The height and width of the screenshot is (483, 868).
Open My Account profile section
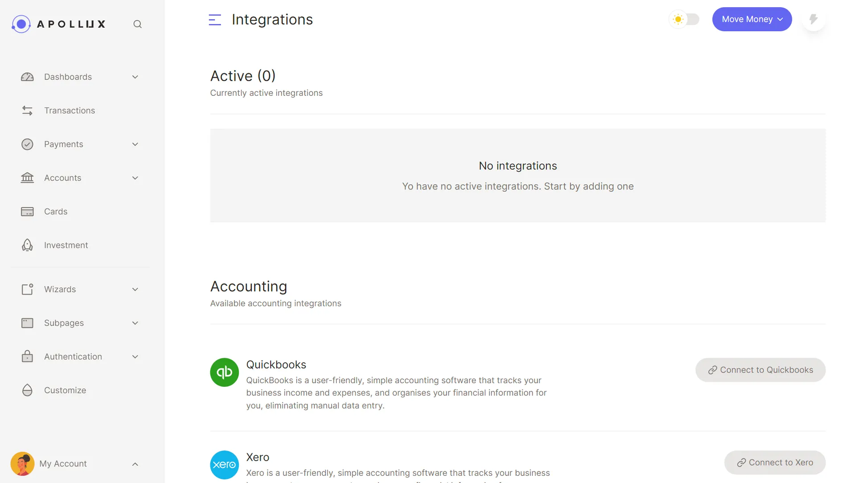click(62, 463)
